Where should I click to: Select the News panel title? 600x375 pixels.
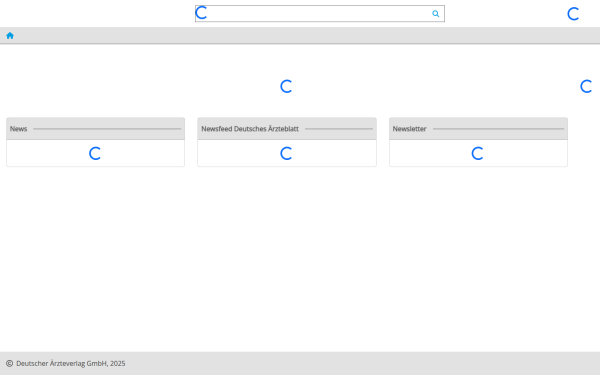tap(18, 129)
